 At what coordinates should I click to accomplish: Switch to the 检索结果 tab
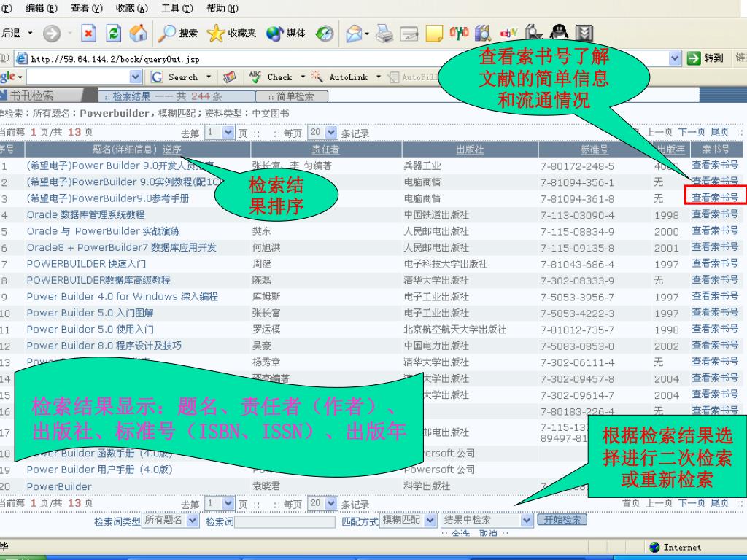click(x=177, y=96)
